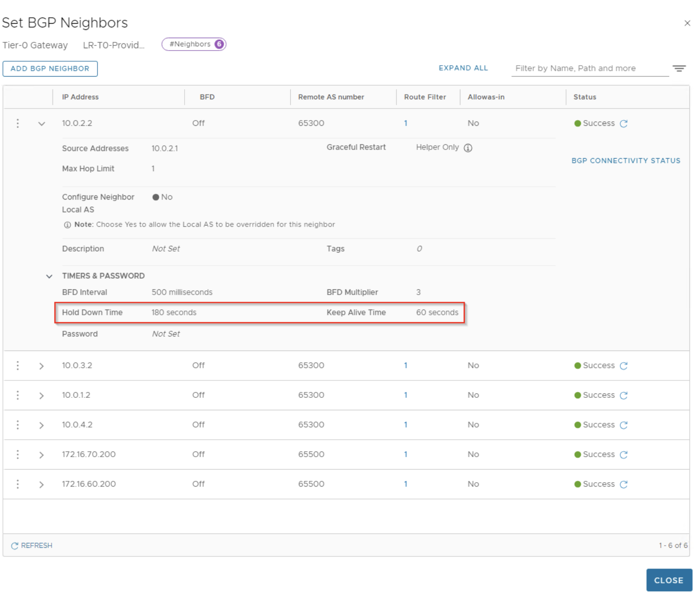Click Hold Down Time value 180 seconds
700x596 pixels.
pyautogui.click(x=174, y=312)
